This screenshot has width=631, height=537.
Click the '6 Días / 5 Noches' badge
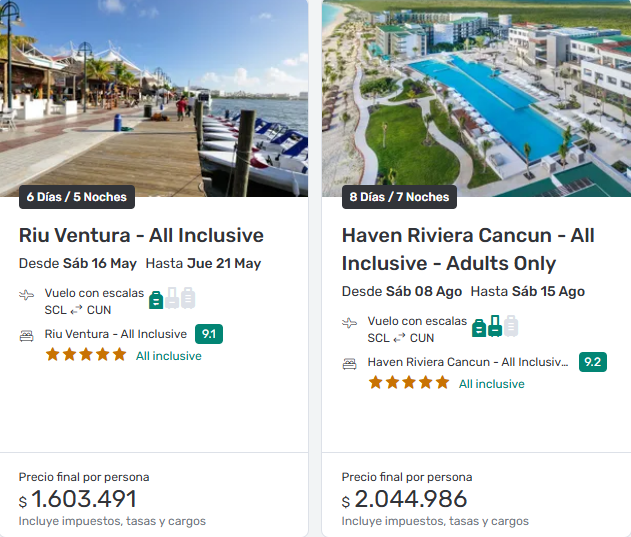pos(77,197)
